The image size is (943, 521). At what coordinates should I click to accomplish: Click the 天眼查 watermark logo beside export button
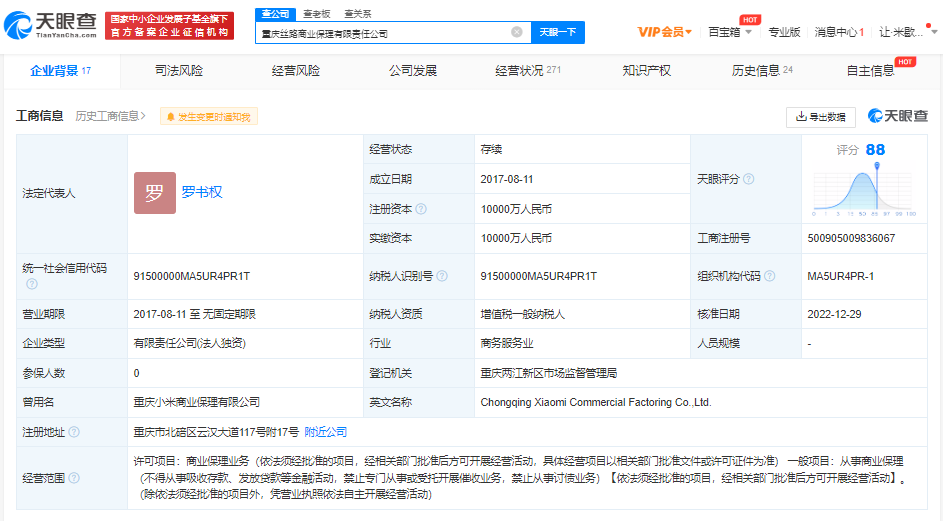click(x=898, y=116)
